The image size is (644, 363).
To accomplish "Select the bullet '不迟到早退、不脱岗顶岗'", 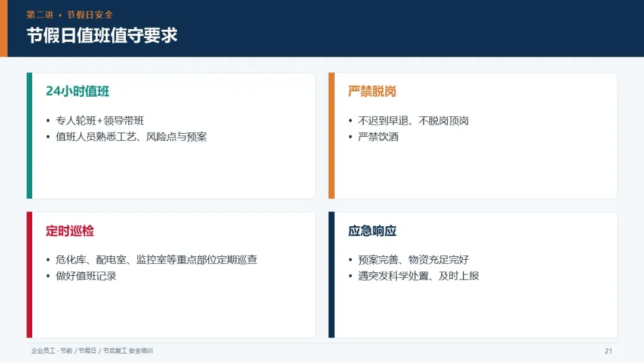I will [413, 121].
